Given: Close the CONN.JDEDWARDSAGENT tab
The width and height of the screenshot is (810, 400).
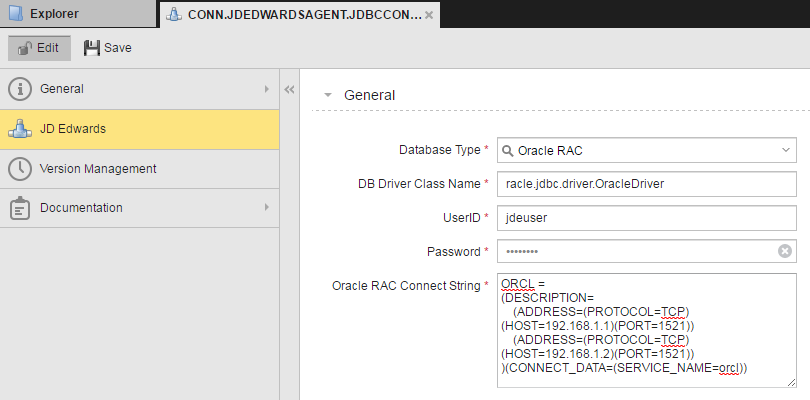Looking at the screenshot, I should coord(428,15).
